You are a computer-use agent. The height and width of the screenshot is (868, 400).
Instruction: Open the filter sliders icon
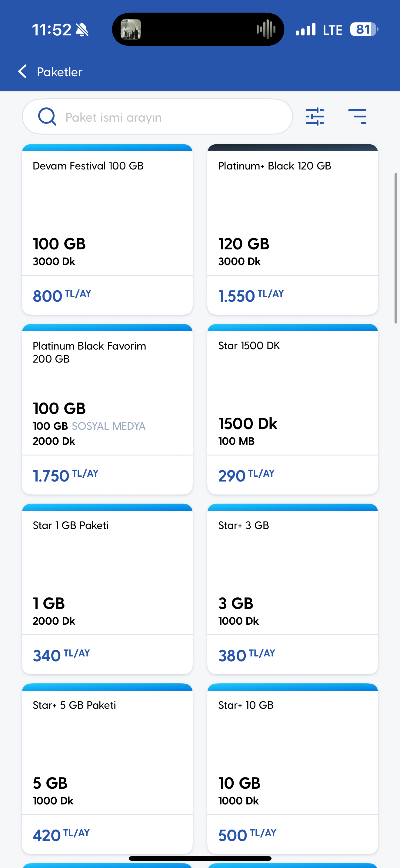(315, 117)
